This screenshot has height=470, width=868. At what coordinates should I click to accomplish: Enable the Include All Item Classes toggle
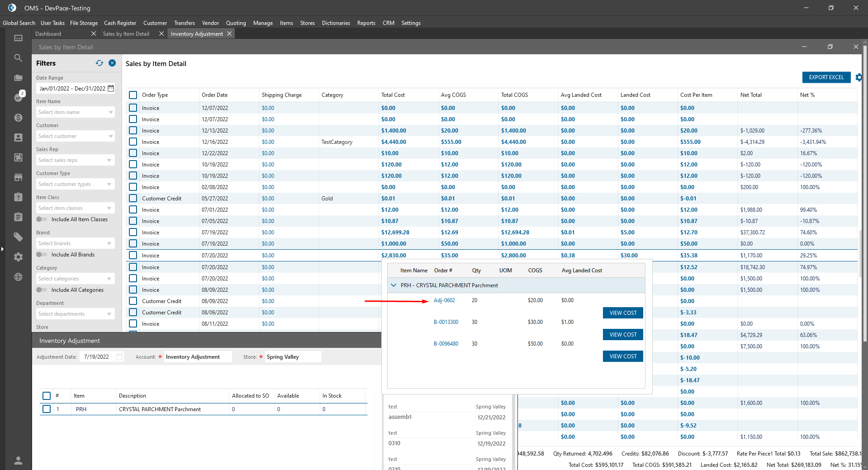tap(42, 219)
